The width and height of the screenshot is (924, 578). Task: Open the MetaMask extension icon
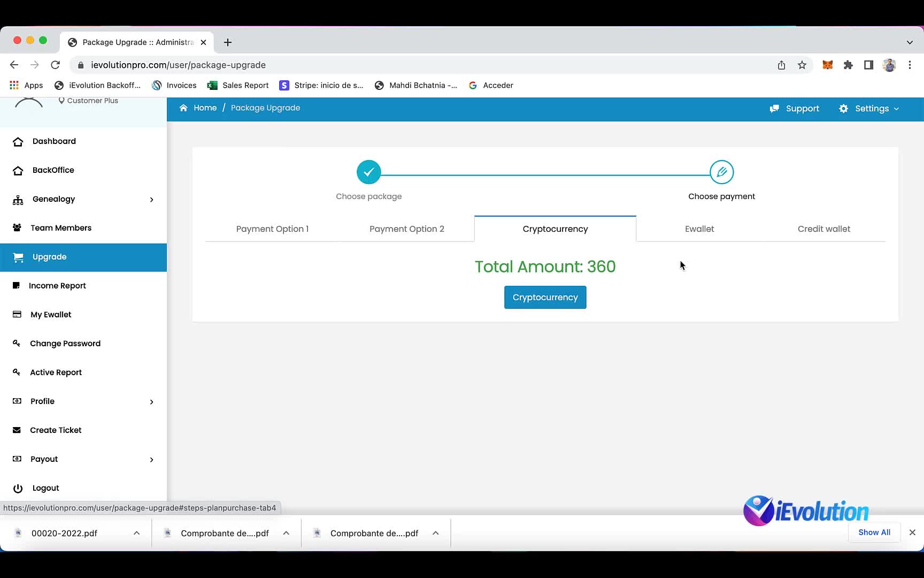click(x=827, y=64)
